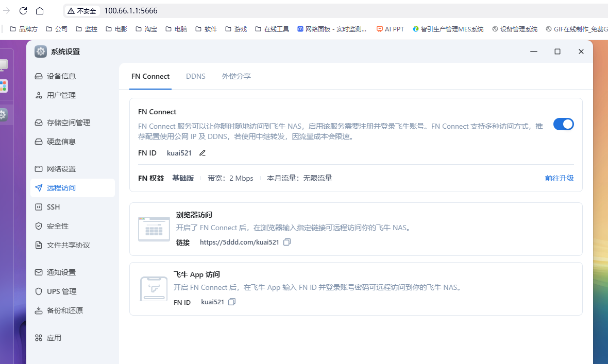Click 基础版 plan label
Screen dimensions: 608x364
pos(183,178)
